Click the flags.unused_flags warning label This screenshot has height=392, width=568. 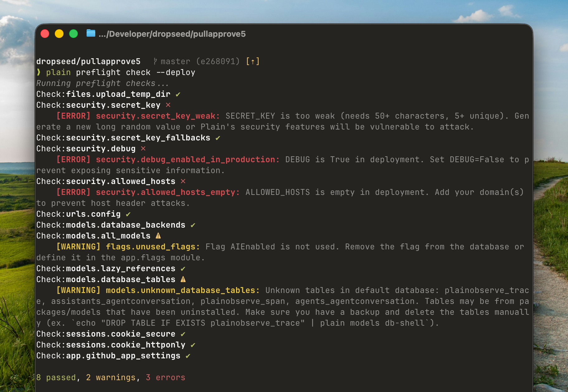click(x=153, y=247)
